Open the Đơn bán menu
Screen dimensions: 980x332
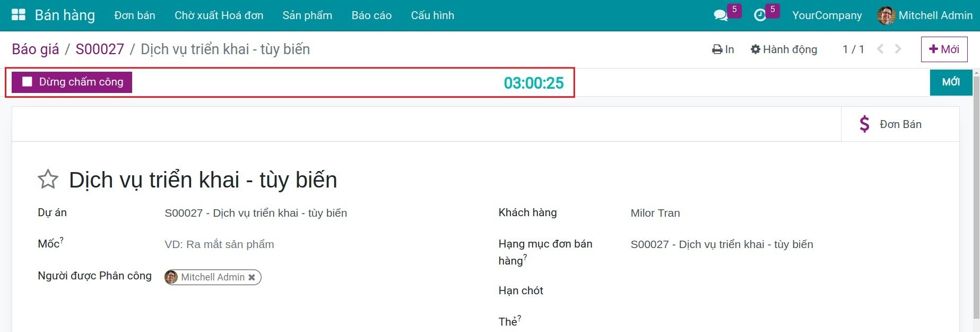click(135, 15)
